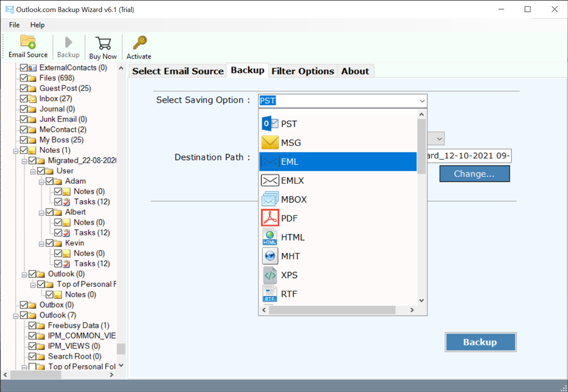
Task: Click format list horizontal scroll right arrow
Action: point(411,310)
